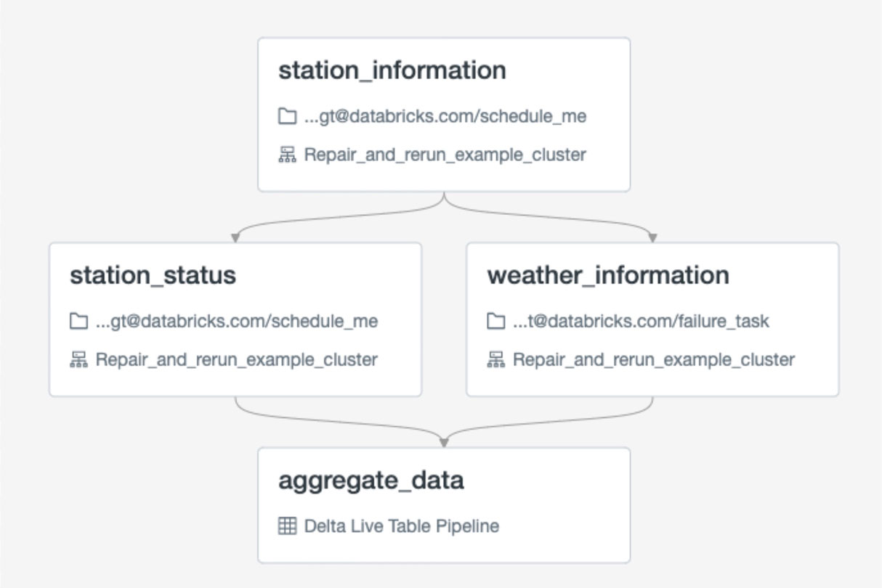
Task: Click Repair_and_rerun_example_cluster in station_status
Action: pyautogui.click(x=236, y=359)
